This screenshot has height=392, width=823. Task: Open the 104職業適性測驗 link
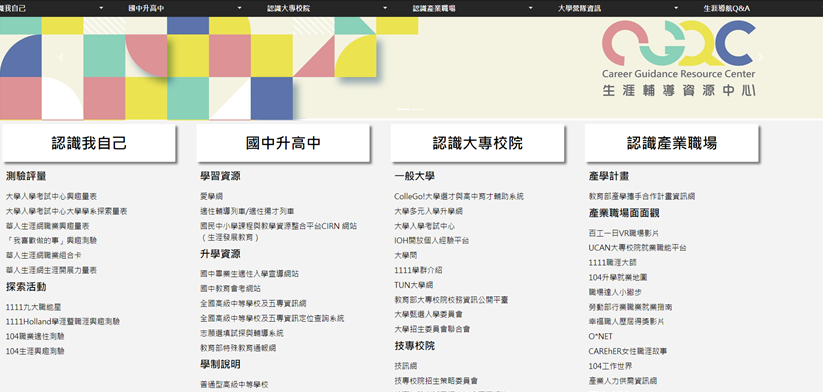(35, 336)
